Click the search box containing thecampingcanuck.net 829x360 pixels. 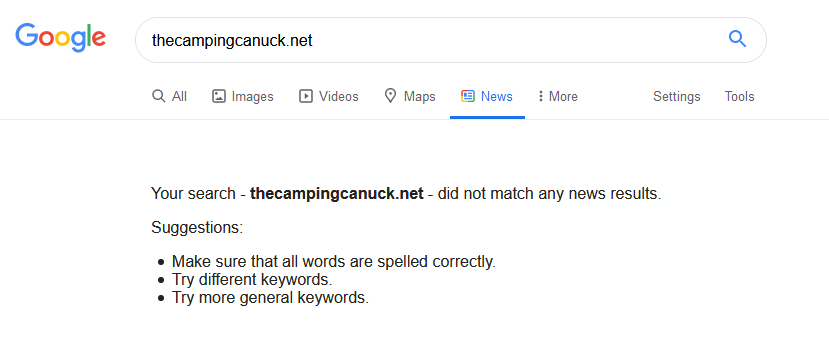point(450,40)
